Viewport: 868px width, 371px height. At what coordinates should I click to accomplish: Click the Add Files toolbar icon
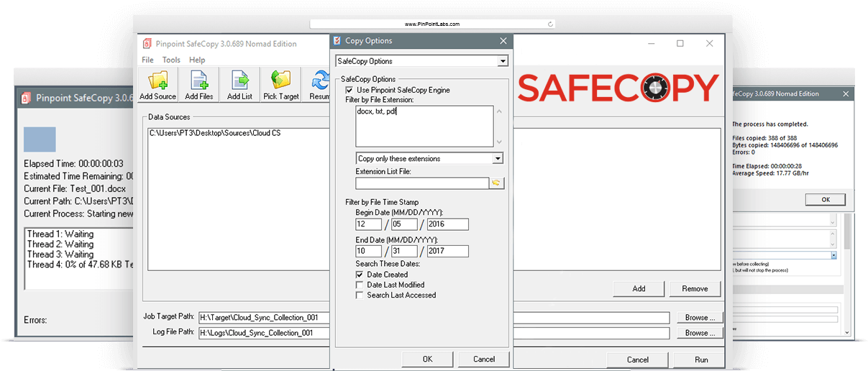click(x=198, y=81)
